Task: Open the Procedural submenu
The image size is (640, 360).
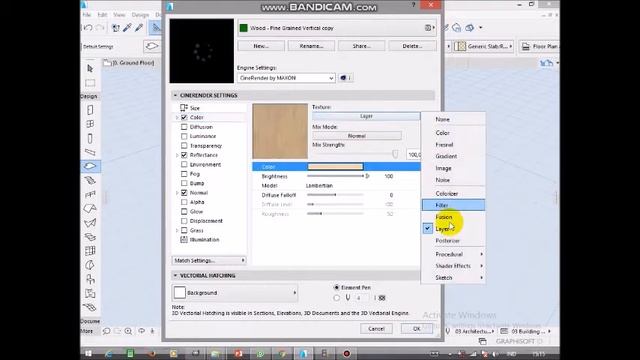Action: coord(453,254)
